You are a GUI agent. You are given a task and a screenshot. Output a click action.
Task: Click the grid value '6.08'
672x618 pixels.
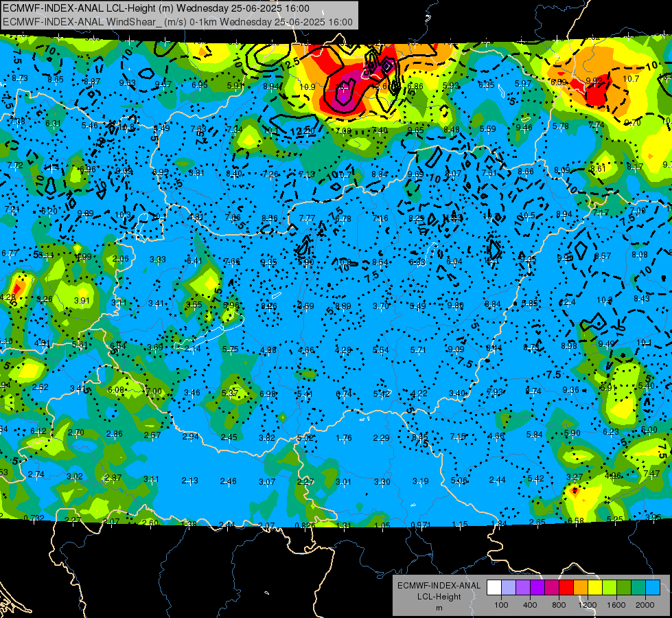point(116,390)
